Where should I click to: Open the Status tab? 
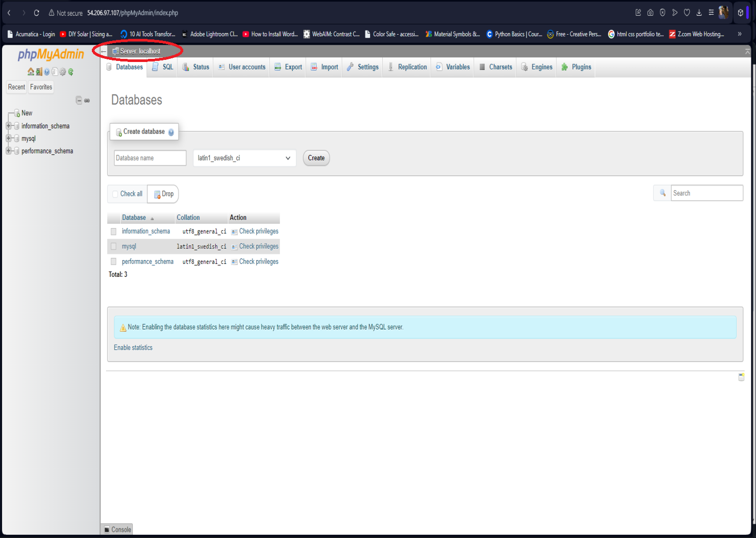pos(196,67)
